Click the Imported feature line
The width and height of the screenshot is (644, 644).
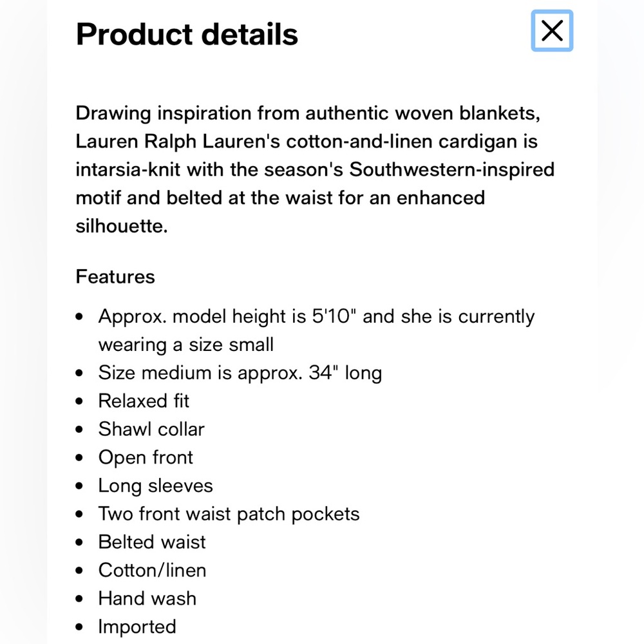click(137, 627)
